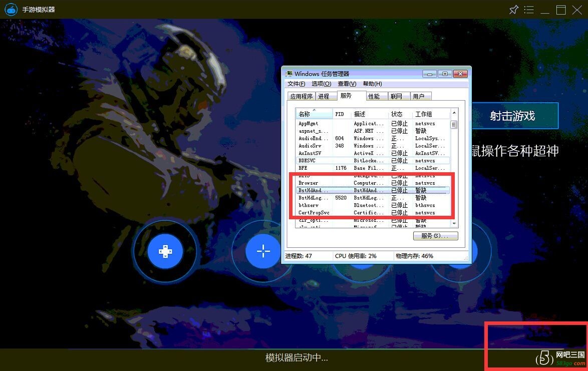The height and width of the screenshot is (371, 588).
Task: Open the 选项(O) menu
Action: pyautogui.click(x=322, y=84)
